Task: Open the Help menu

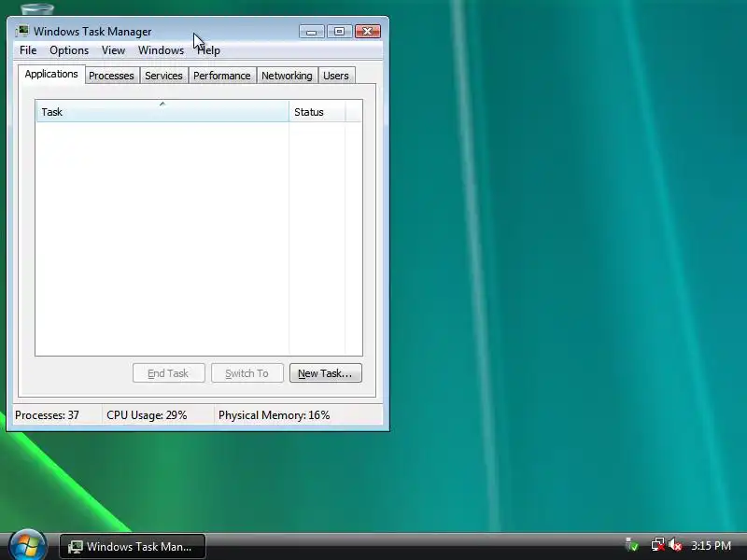Action: point(208,50)
